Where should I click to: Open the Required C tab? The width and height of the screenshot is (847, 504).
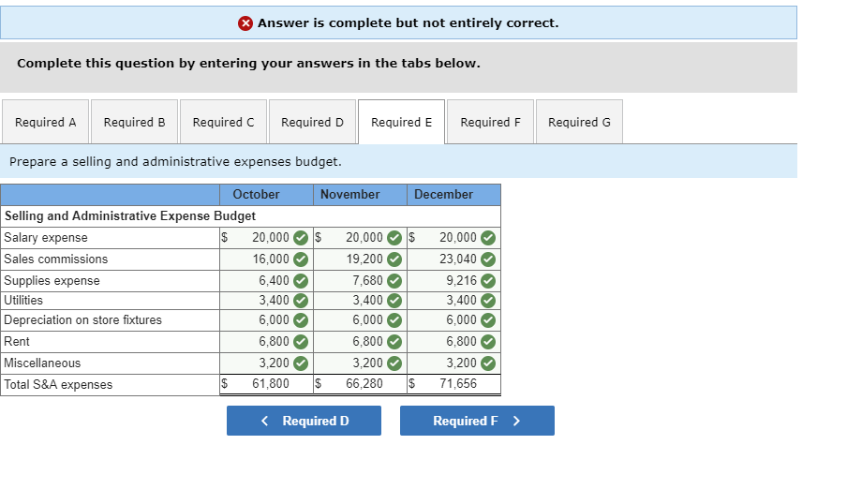point(223,122)
